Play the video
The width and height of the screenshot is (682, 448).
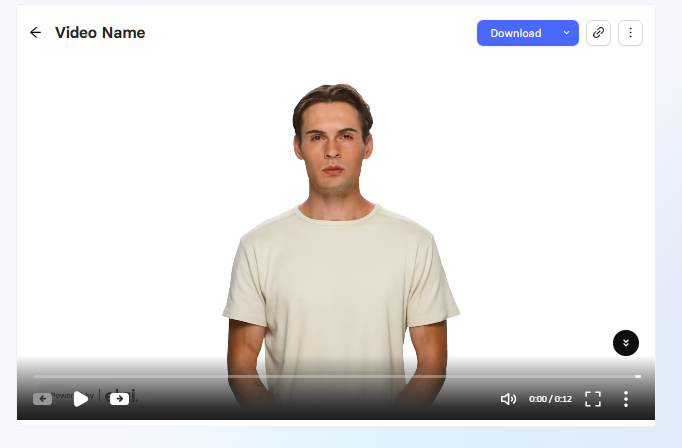click(80, 399)
